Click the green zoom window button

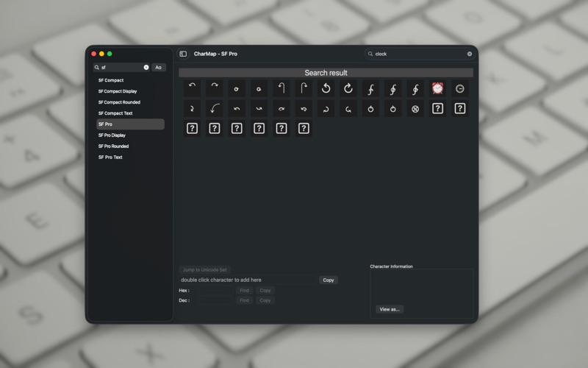click(x=110, y=54)
